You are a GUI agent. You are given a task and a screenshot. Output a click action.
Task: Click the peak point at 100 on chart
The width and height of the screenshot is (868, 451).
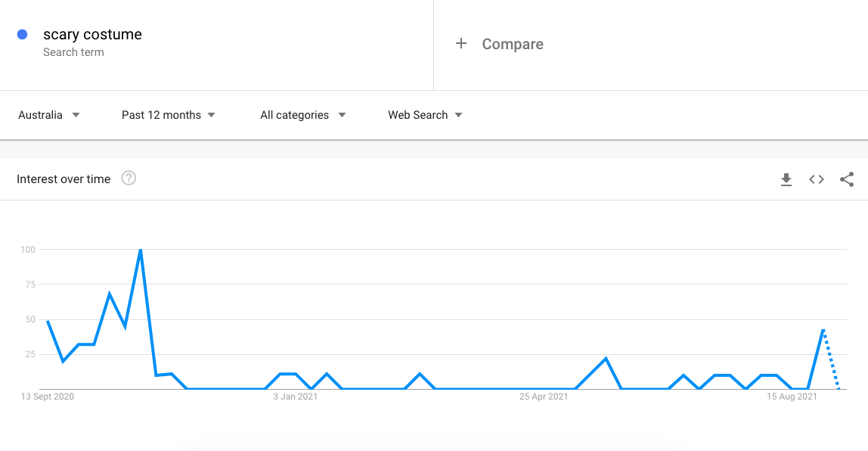coord(141,250)
